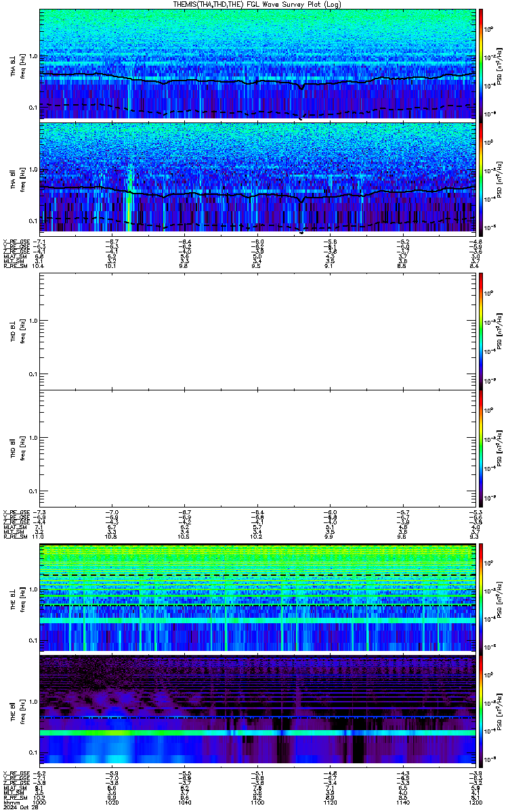508x812 pixels.
Task: Click the THA R_RE_SM value 10.4
Action: (x=39, y=267)
